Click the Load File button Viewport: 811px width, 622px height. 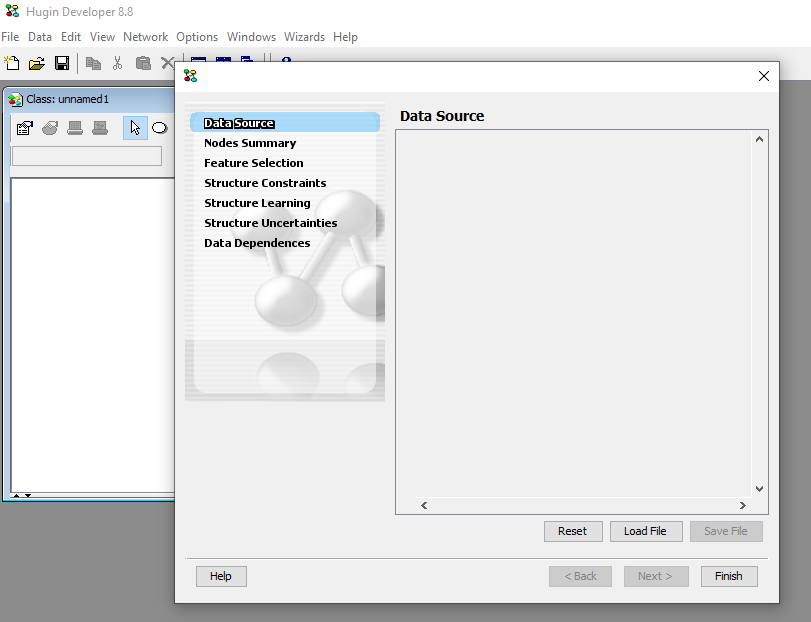pyautogui.click(x=646, y=532)
